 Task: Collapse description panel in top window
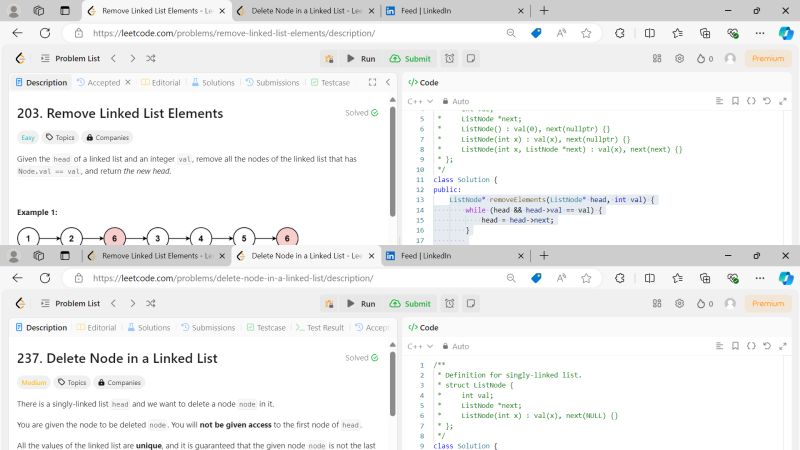point(388,82)
